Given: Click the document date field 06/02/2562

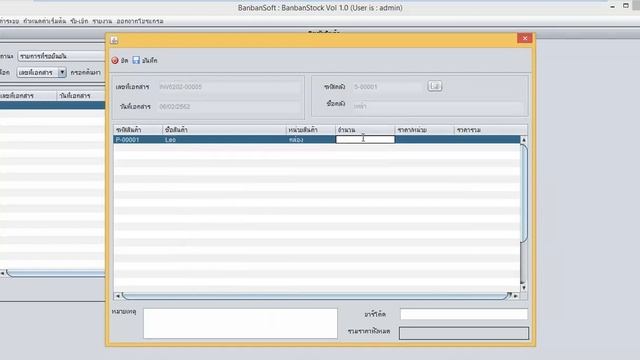Looking at the screenshot, I should click(229, 107).
